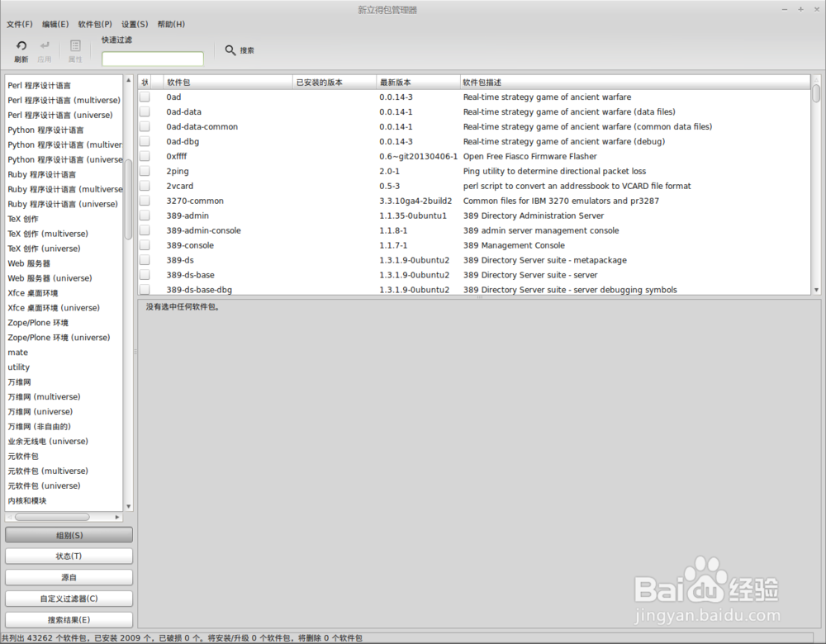Click the 刷新 (Refresh) toolbar icon
This screenshot has width=826, height=644.
point(21,50)
